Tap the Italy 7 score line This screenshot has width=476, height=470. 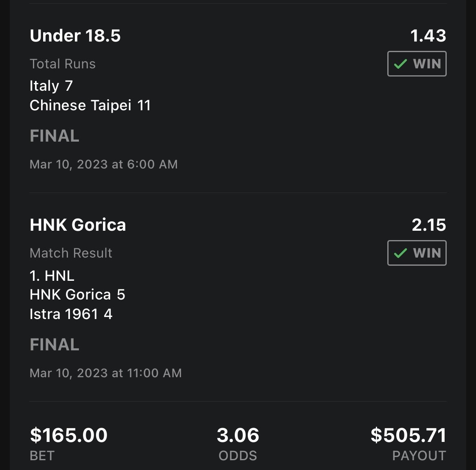pos(51,86)
